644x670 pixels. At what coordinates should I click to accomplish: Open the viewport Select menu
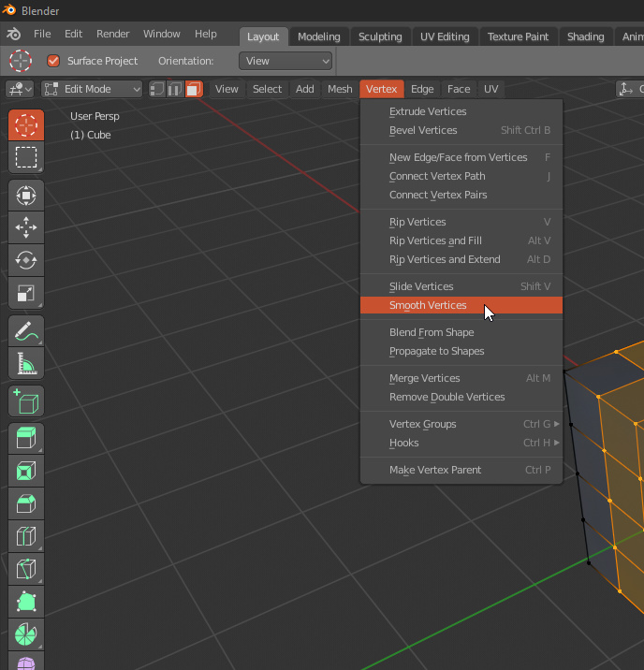267,89
